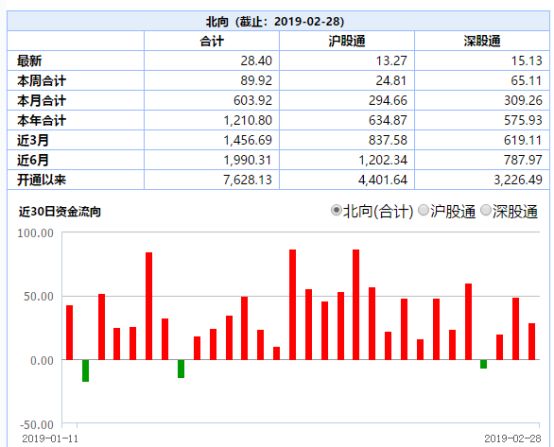Screen dimensions: 554x447
Task: Click the first red bar in the chart
Action: [x=70, y=333]
